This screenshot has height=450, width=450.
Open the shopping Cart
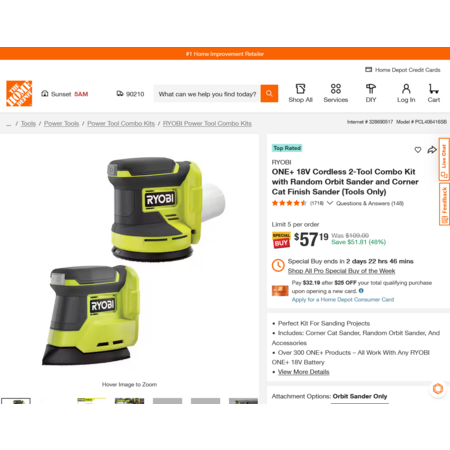(x=434, y=93)
